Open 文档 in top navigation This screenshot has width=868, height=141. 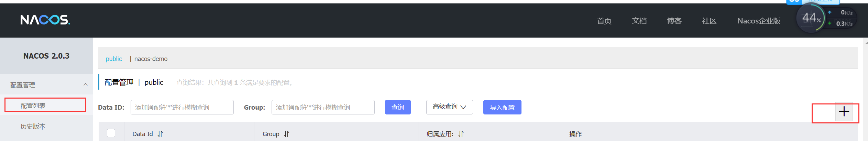pyautogui.click(x=639, y=21)
